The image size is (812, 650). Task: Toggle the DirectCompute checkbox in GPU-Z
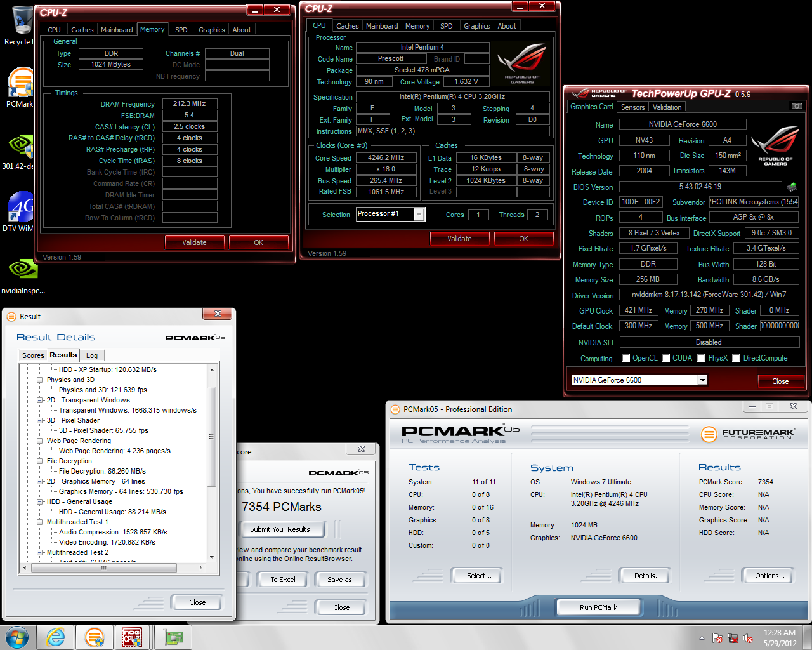tap(737, 358)
